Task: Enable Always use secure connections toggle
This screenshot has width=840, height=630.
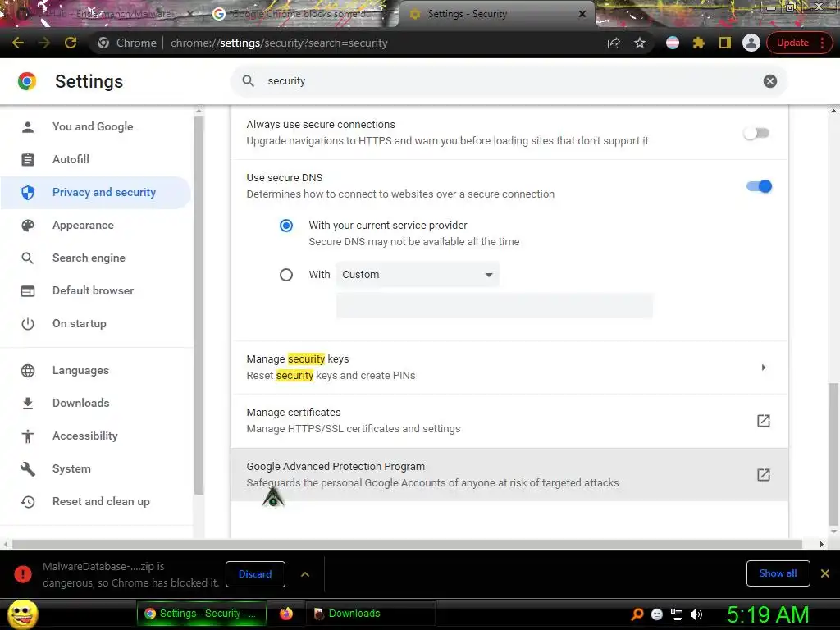Action: coord(756,133)
